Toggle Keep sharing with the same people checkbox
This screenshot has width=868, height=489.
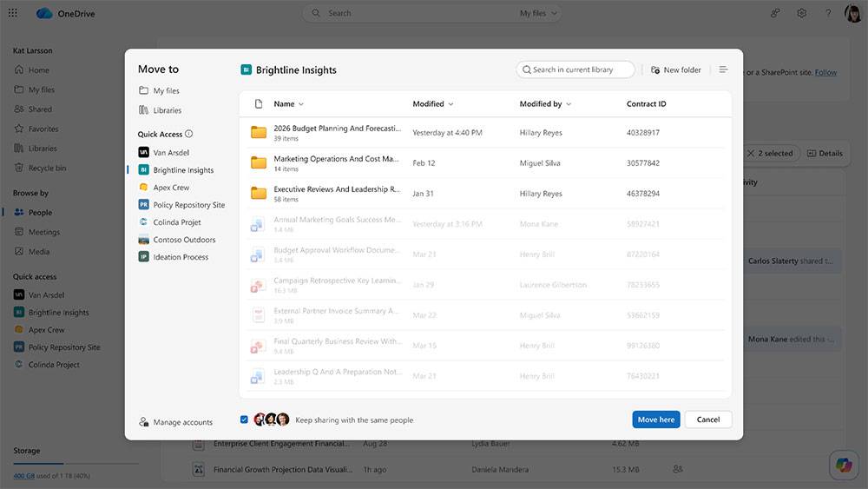pos(244,420)
